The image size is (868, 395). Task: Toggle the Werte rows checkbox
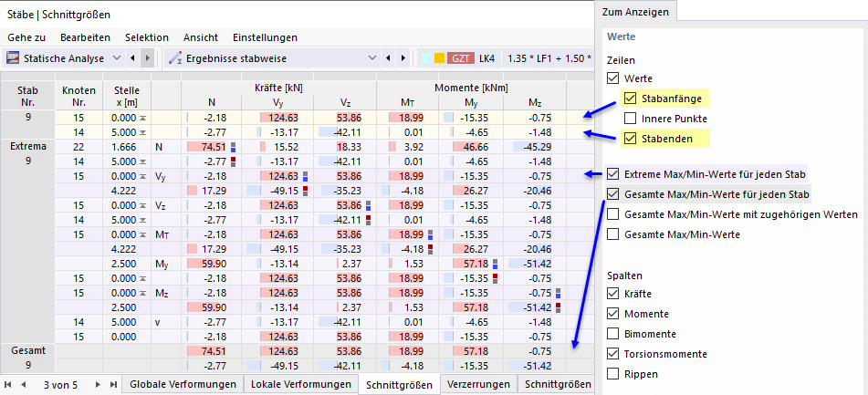612,78
